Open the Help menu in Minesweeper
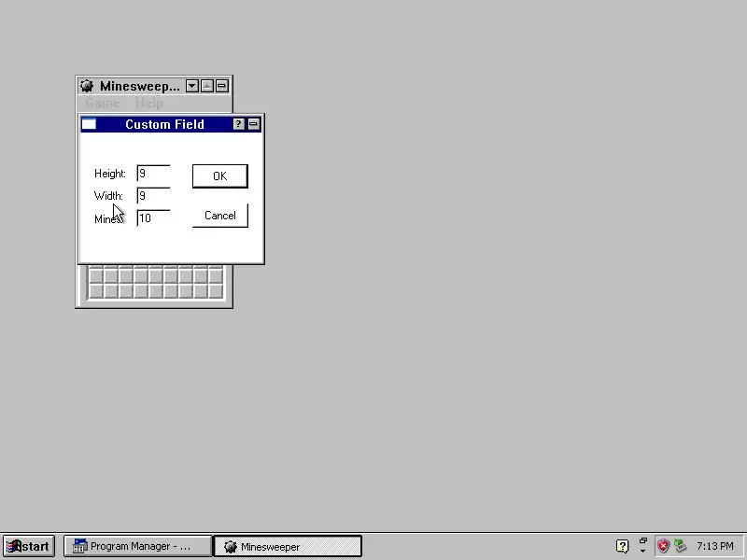 click(x=149, y=103)
